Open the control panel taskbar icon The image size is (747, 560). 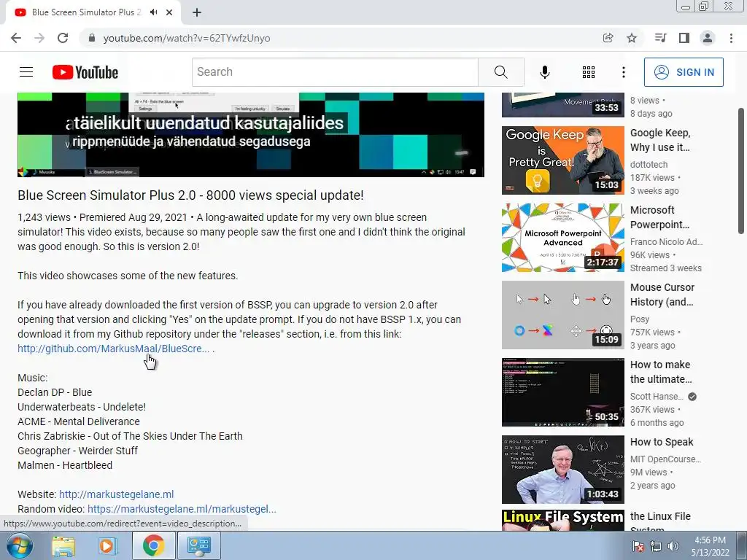pyautogui.click(x=198, y=545)
